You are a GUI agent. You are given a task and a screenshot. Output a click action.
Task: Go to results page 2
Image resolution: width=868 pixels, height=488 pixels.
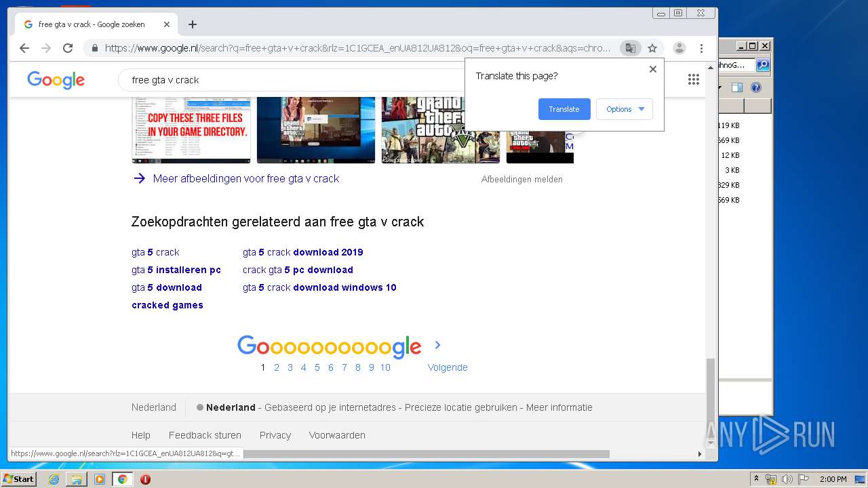277,367
